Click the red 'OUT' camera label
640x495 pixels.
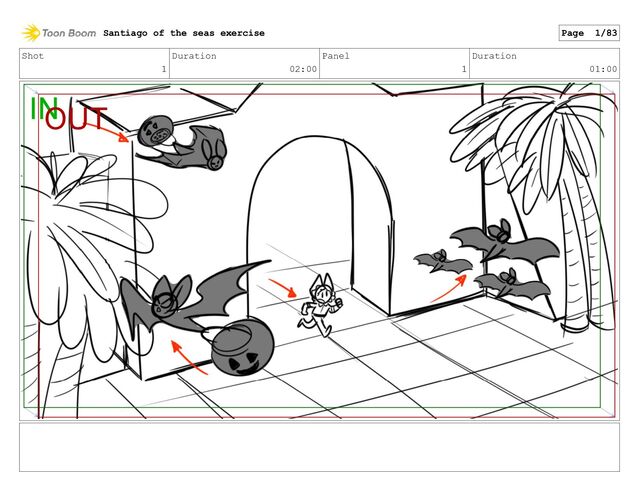[76, 118]
